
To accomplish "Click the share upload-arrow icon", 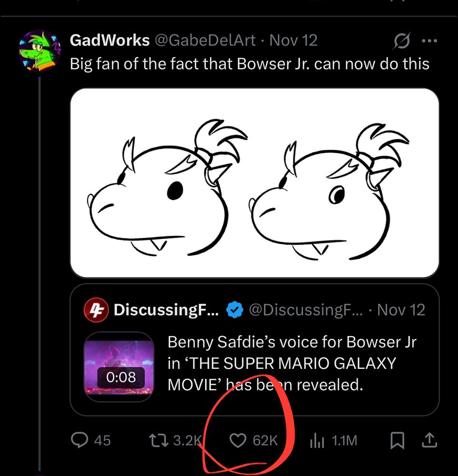I will pyautogui.click(x=429, y=441).
